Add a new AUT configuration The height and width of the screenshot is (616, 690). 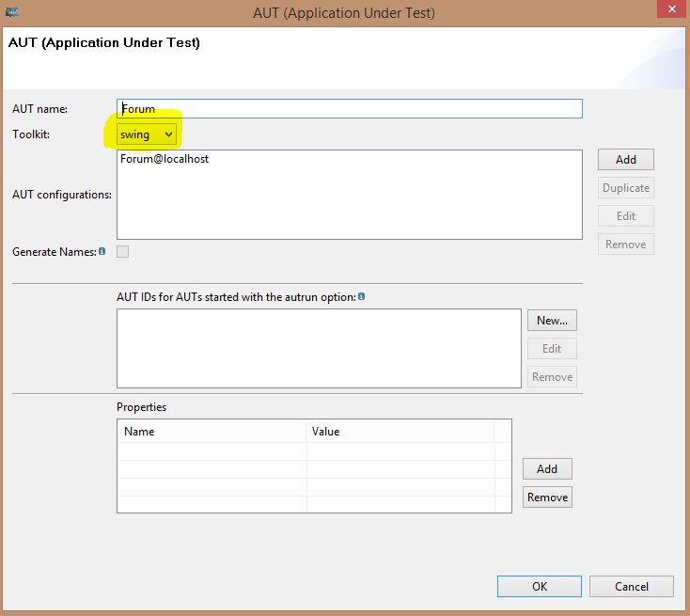pyautogui.click(x=625, y=159)
